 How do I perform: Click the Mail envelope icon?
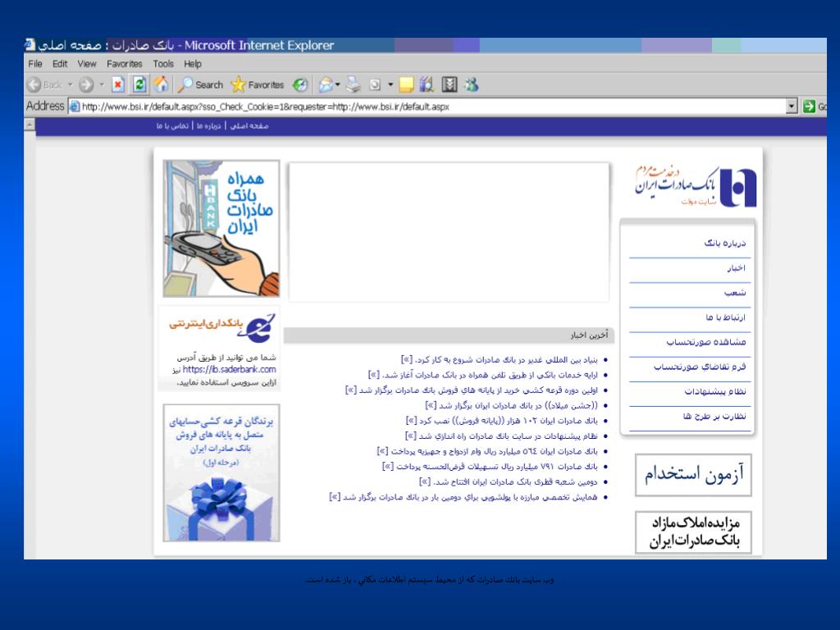click(325, 84)
